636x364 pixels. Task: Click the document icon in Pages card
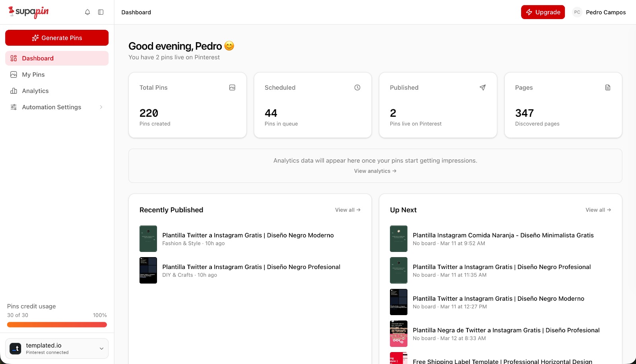pyautogui.click(x=608, y=87)
